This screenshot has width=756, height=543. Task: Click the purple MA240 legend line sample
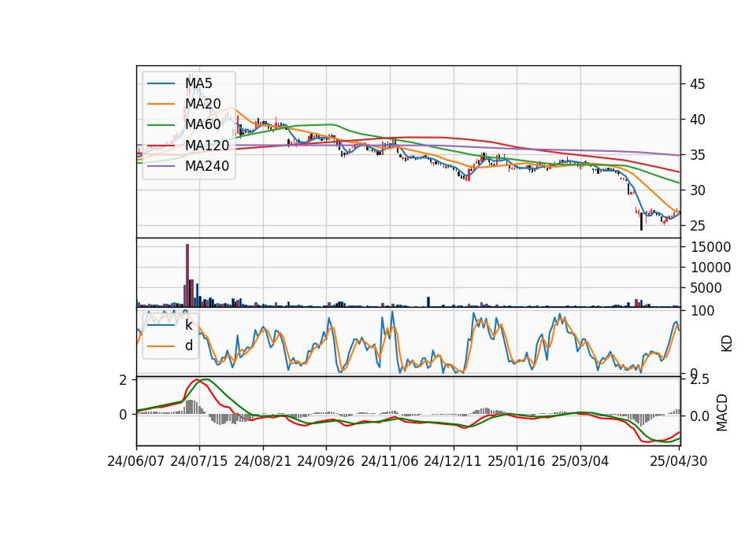coord(161,166)
